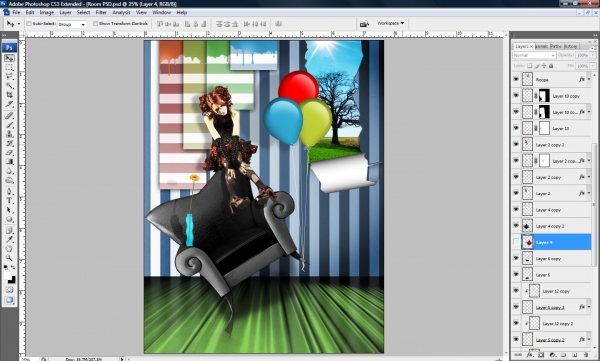
Task: Hide Layer 2 copy 2 eye icon
Action: coord(516,144)
